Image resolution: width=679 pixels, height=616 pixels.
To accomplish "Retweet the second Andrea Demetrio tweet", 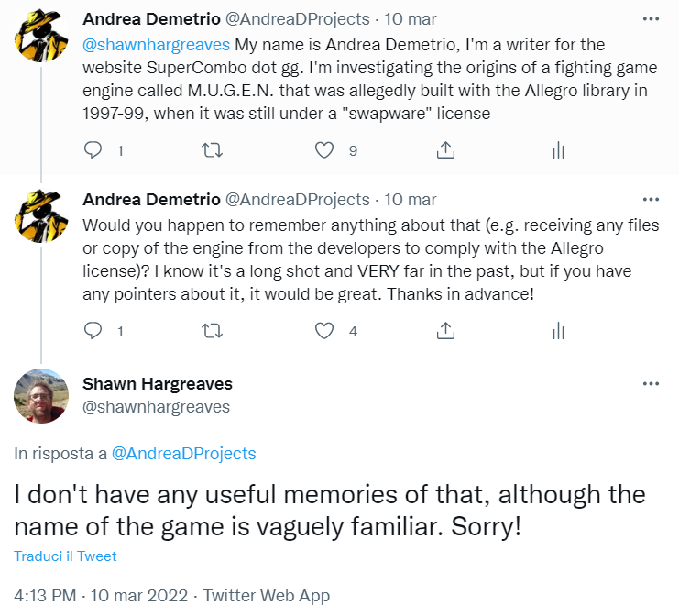I will coord(211,330).
